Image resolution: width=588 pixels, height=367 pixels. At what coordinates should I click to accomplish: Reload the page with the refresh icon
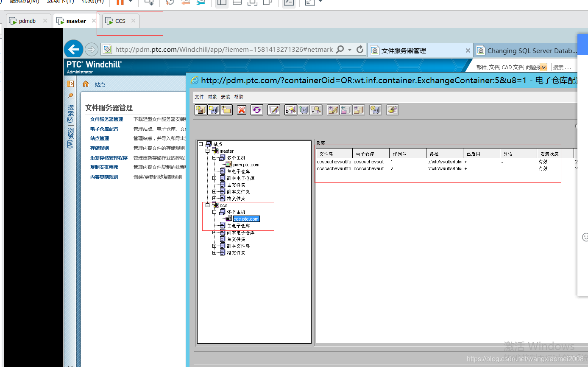point(360,49)
